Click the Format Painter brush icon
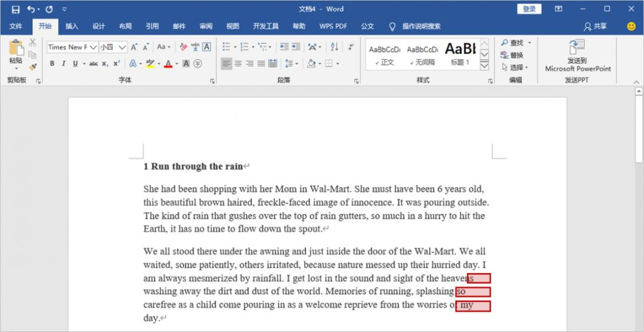 point(33,67)
